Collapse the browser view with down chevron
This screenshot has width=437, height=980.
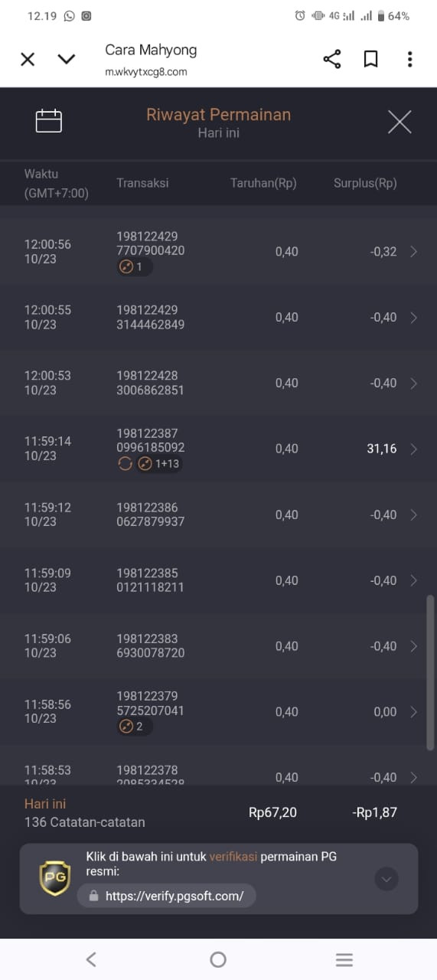click(x=67, y=59)
